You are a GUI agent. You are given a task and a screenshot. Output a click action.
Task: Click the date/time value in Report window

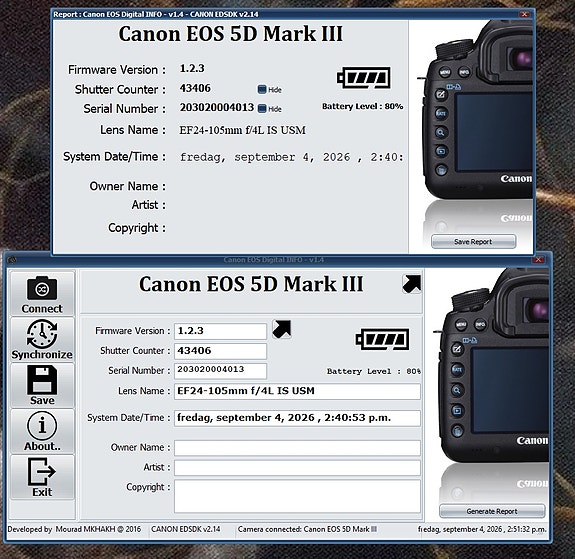click(x=292, y=157)
